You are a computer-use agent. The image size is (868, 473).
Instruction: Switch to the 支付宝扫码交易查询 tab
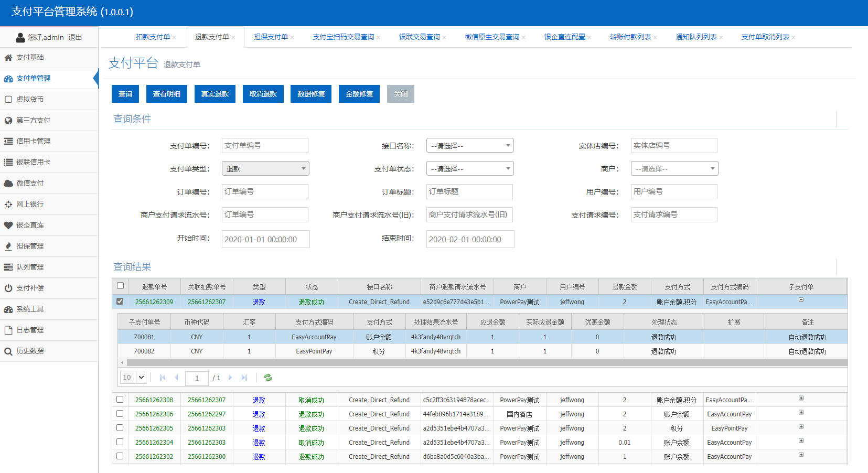point(344,37)
